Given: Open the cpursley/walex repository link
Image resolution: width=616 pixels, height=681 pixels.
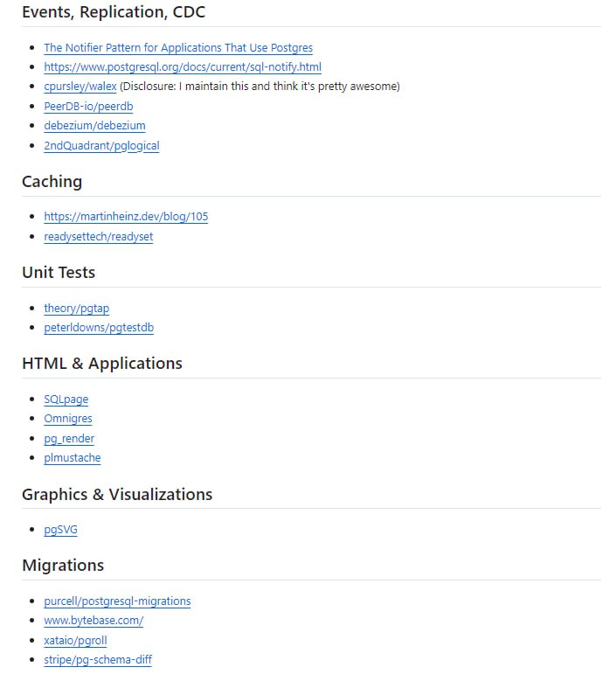Looking at the screenshot, I should coord(80,87).
